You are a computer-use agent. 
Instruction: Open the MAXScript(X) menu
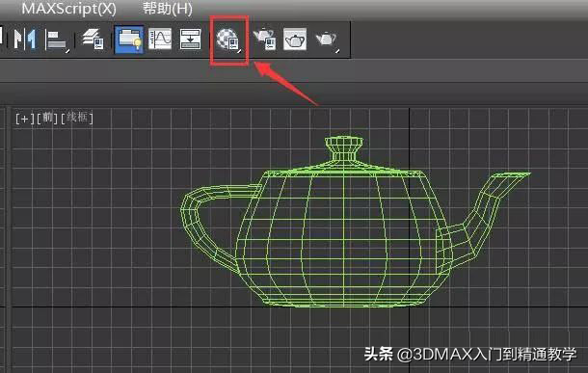69,9
